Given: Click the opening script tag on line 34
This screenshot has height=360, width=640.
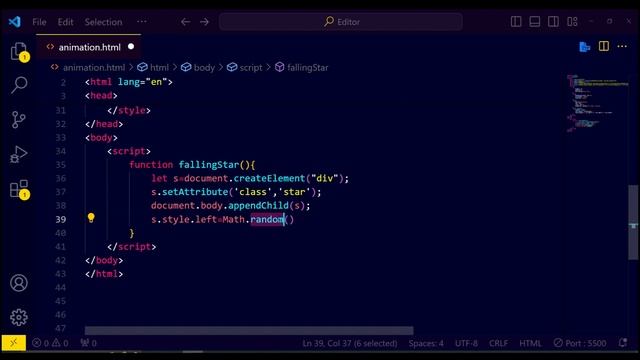Looking at the screenshot, I should pyautogui.click(x=129, y=151).
